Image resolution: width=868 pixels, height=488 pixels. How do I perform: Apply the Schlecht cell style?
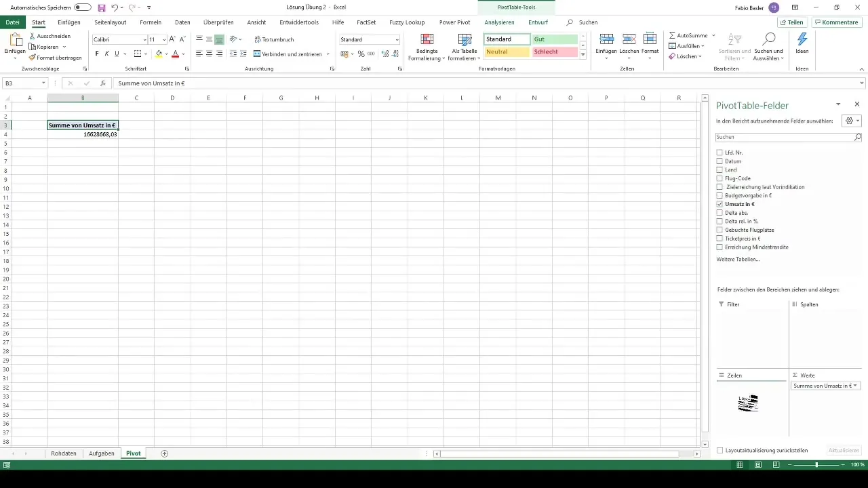click(x=555, y=52)
